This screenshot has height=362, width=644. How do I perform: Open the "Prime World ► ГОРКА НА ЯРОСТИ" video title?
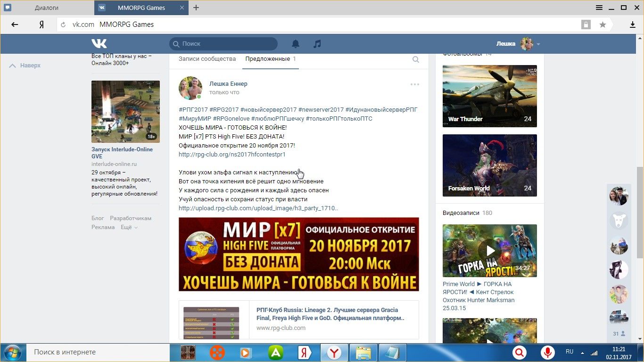[479, 296]
